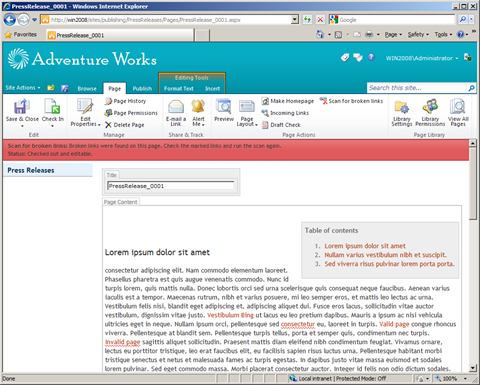This screenshot has height=385, width=480.
Task: Click the red Stop loading button
Action: pos(320,20)
